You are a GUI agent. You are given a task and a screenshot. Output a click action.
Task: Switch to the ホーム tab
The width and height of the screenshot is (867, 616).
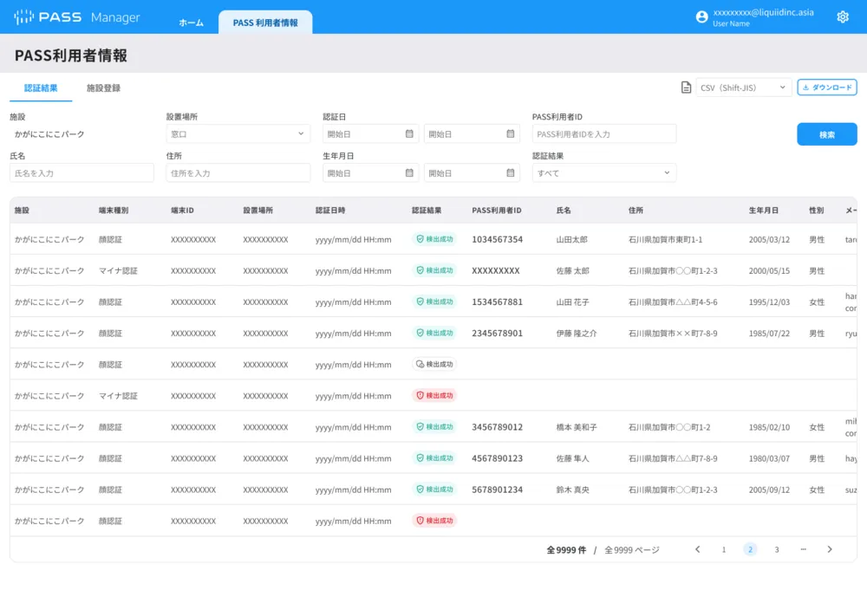tap(191, 23)
